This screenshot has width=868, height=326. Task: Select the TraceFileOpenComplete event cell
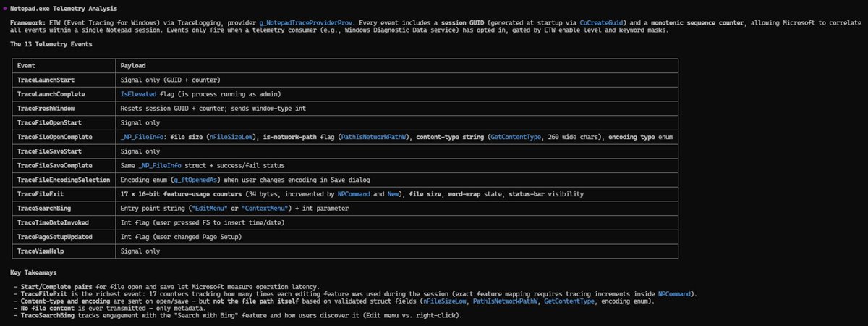click(64, 136)
